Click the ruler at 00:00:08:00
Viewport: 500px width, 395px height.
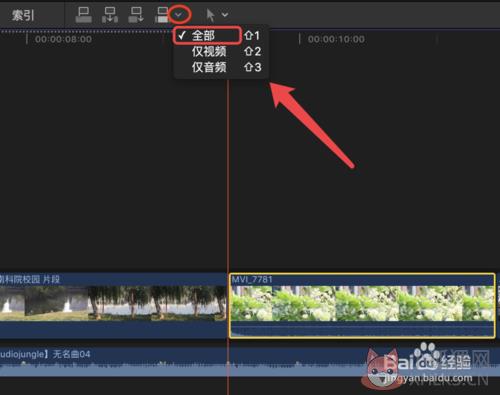[63, 39]
